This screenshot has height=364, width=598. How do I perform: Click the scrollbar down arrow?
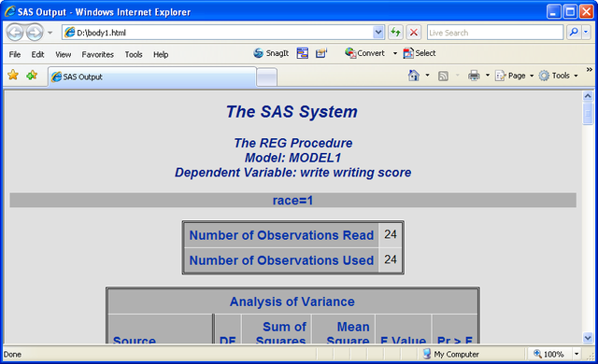click(588, 337)
